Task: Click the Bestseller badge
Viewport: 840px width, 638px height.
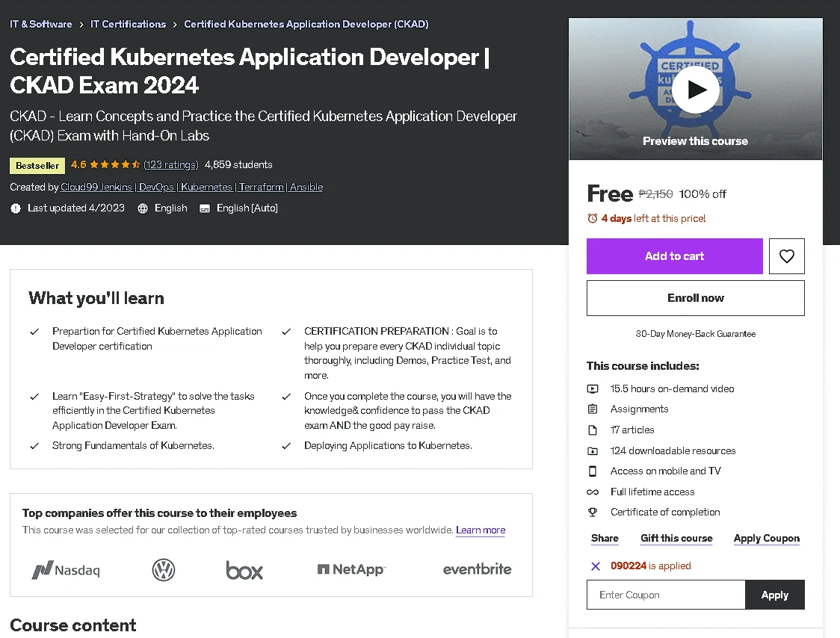Action: click(37, 166)
